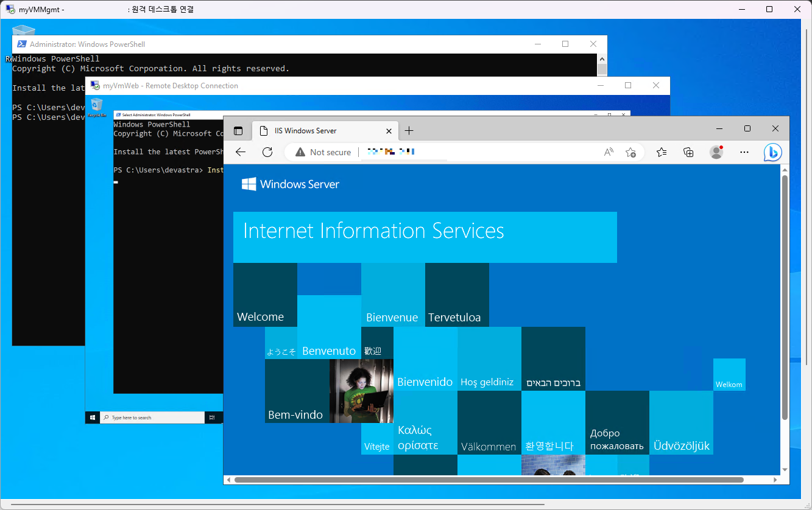Open the Start menu in myVmWeb
812x510 pixels.
[x=93, y=417]
